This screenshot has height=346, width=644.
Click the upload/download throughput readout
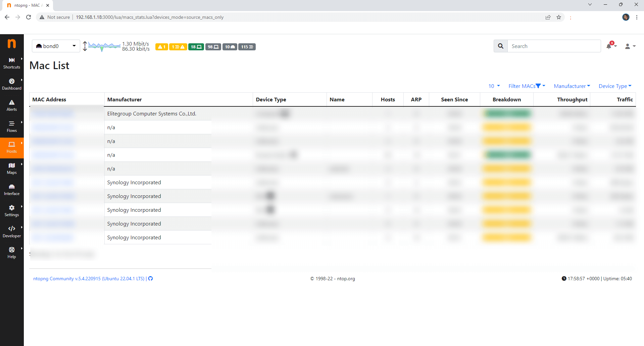pos(136,46)
